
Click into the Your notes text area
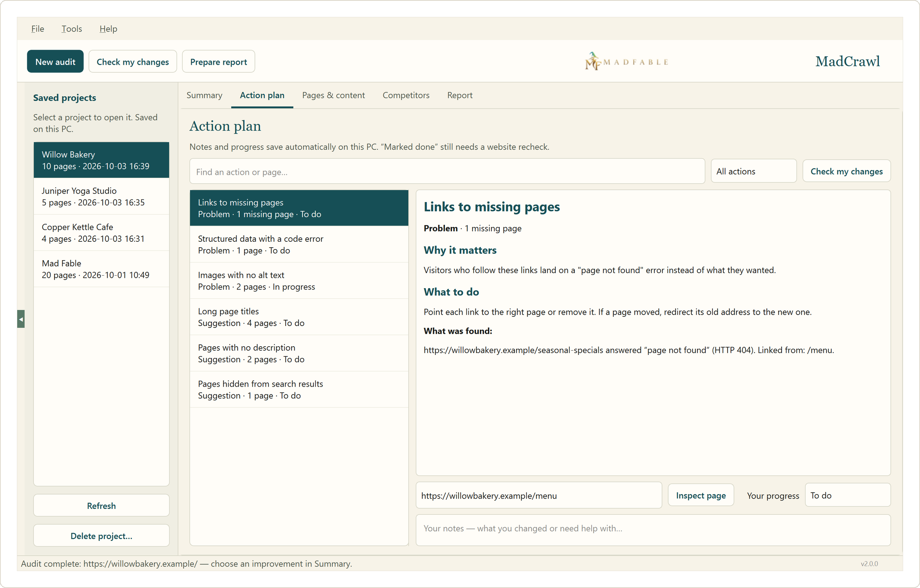click(653, 530)
